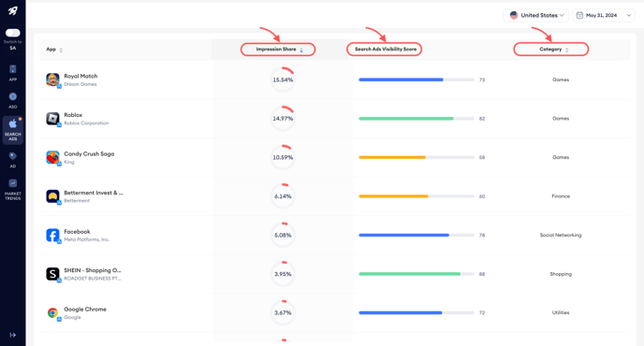Open the United States country dropdown

pyautogui.click(x=536, y=15)
